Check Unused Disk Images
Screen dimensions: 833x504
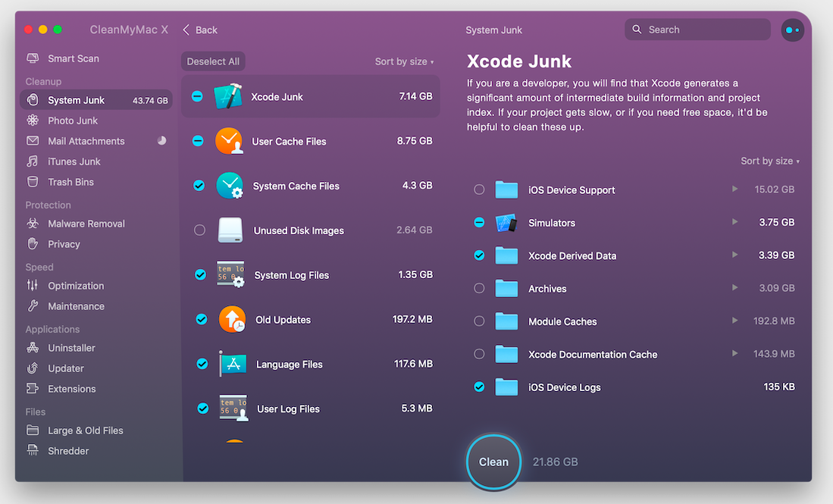click(199, 230)
